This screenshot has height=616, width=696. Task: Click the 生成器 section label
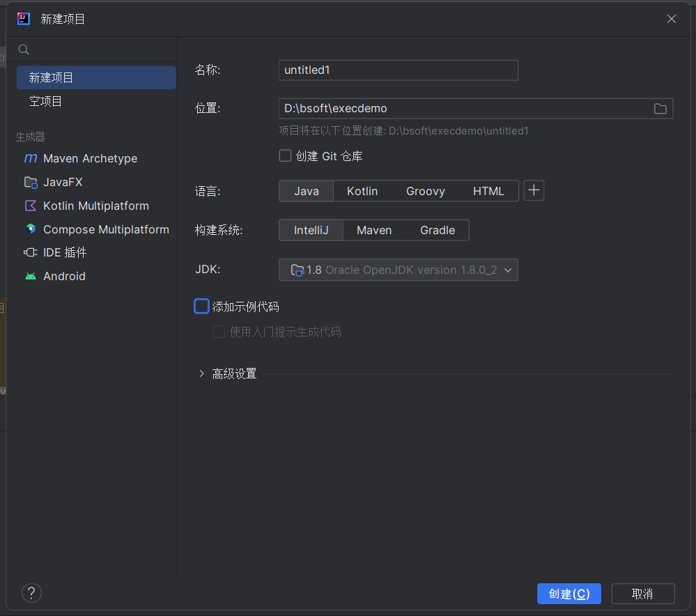(x=30, y=137)
